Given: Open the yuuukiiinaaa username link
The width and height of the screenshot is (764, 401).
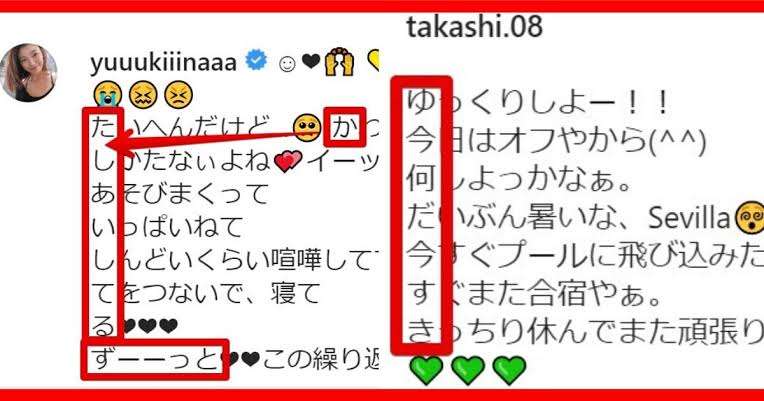Looking at the screenshot, I should coord(164,62).
